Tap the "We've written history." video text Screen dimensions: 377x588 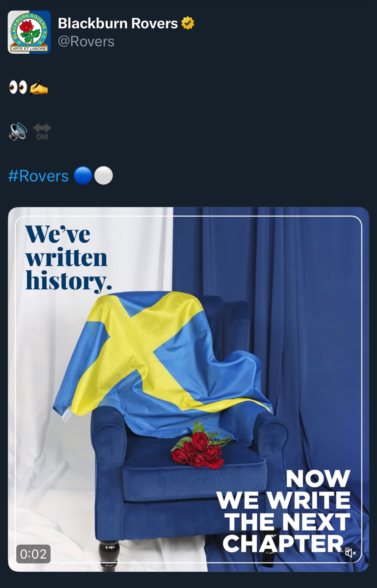pyautogui.click(x=69, y=259)
